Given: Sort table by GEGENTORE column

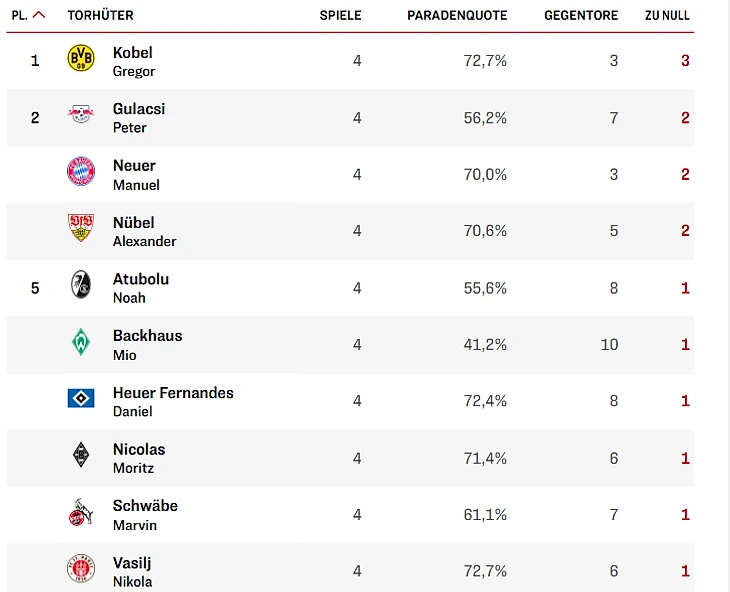Looking at the screenshot, I should (x=581, y=15).
